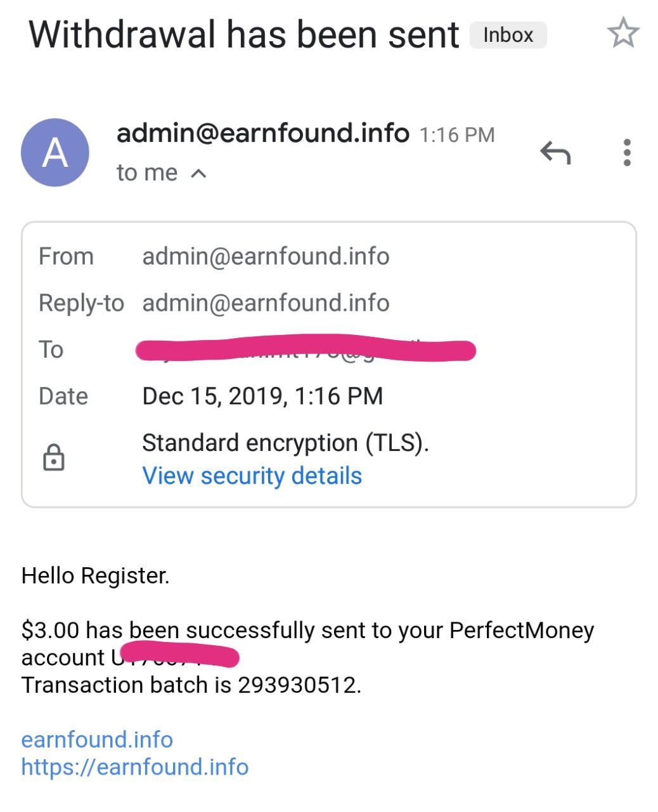Collapse recipient details chevron next to 'to me'
This screenshot has height=812, width=658.
click(198, 173)
